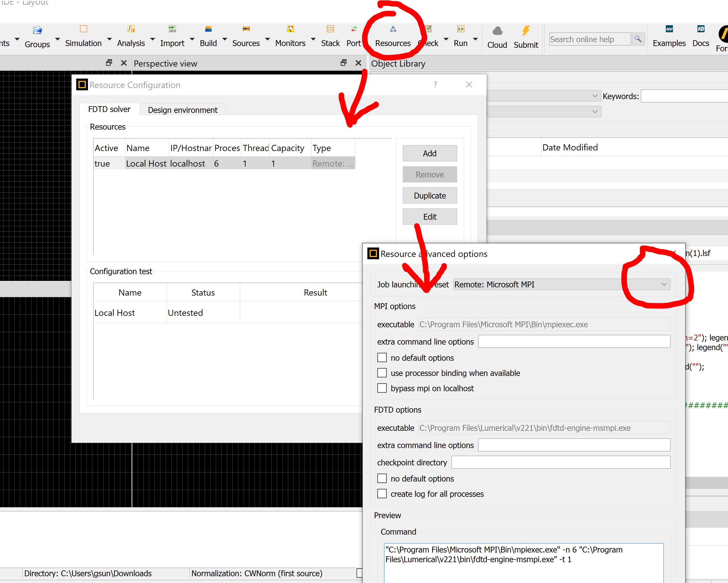728x583 pixels.
Task: Toggle create log for all processes
Action: point(382,494)
